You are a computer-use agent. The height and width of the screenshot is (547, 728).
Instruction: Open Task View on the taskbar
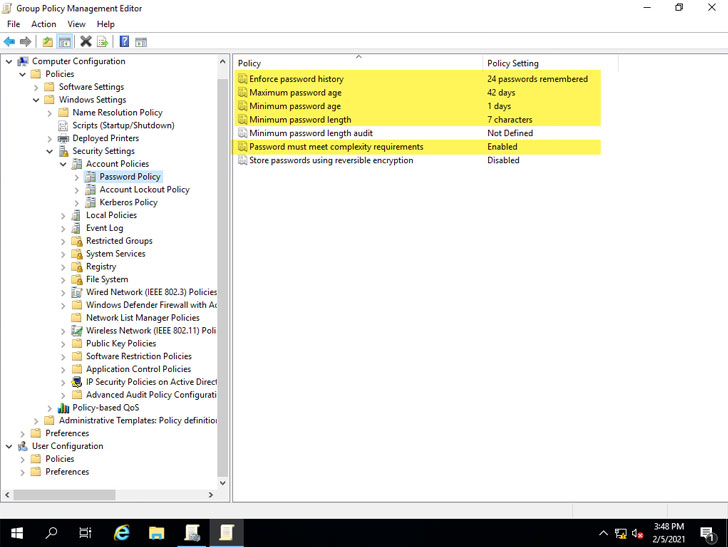85,533
